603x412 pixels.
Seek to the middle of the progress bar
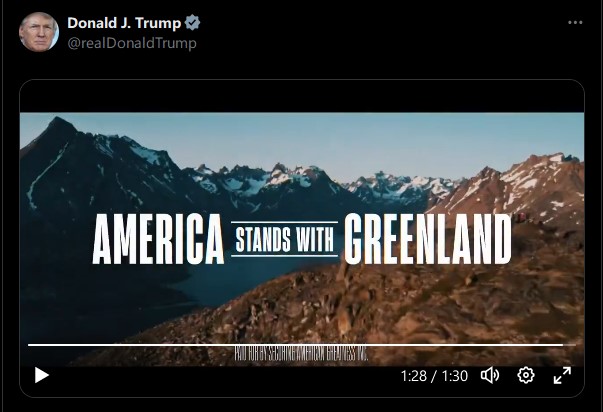click(x=302, y=345)
